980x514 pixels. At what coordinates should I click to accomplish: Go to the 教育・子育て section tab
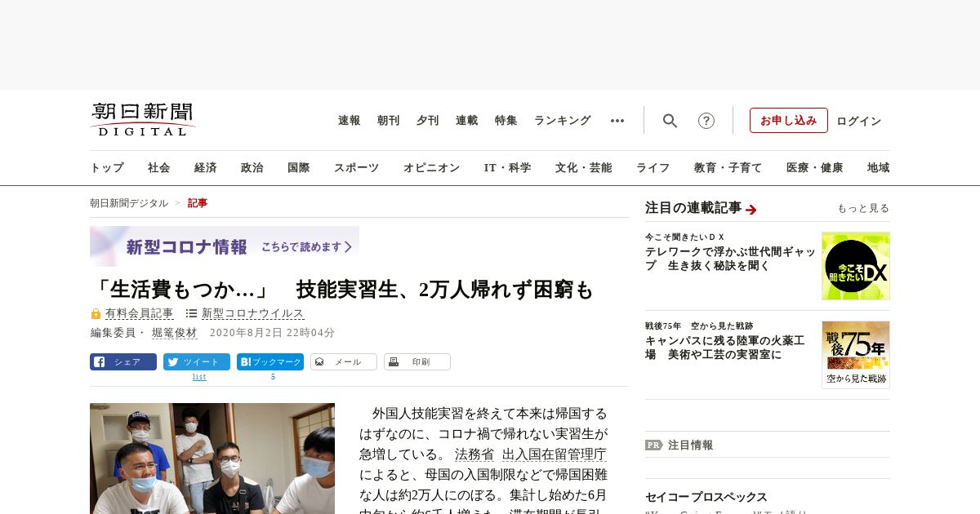(728, 168)
